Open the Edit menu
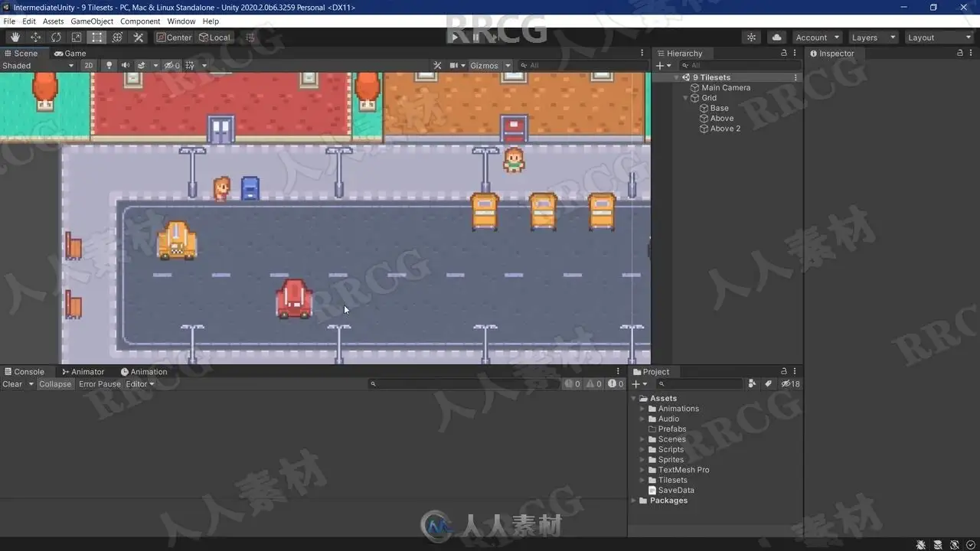This screenshot has width=980, height=551. (29, 21)
